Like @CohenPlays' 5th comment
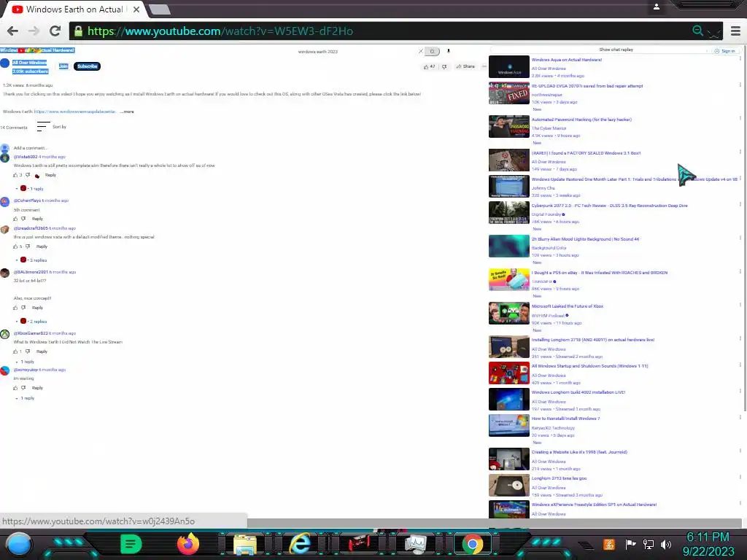This screenshot has width=747, height=560. [15, 219]
